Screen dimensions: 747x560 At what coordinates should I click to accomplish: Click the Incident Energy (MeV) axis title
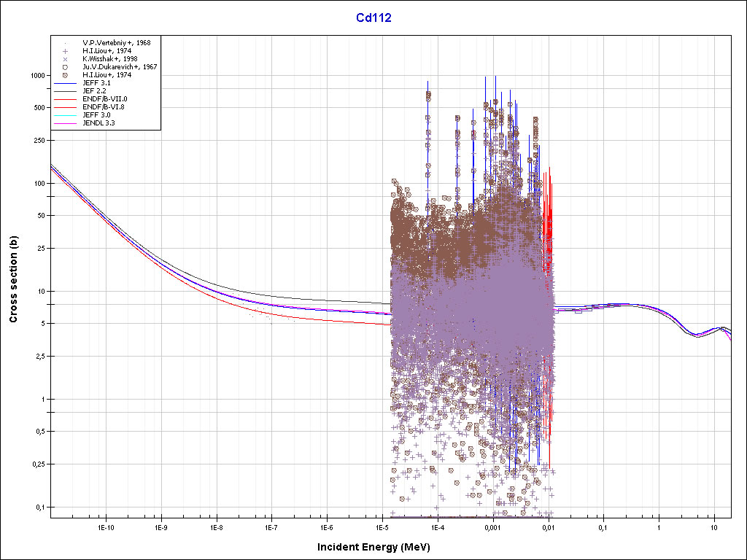tap(372, 546)
